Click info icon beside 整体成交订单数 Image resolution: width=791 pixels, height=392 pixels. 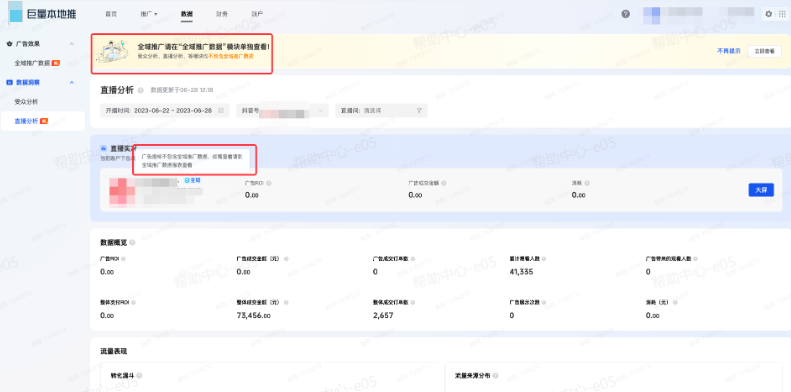(x=413, y=303)
